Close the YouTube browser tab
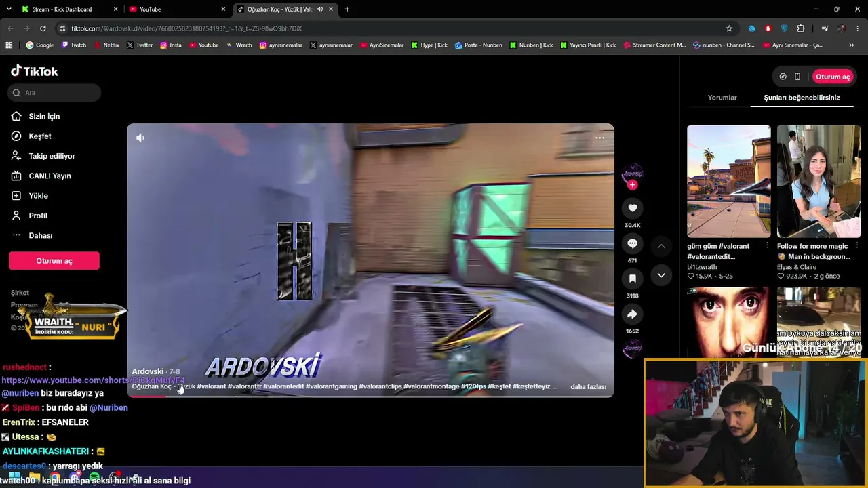Image resolution: width=868 pixels, height=488 pixels. pos(223,9)
